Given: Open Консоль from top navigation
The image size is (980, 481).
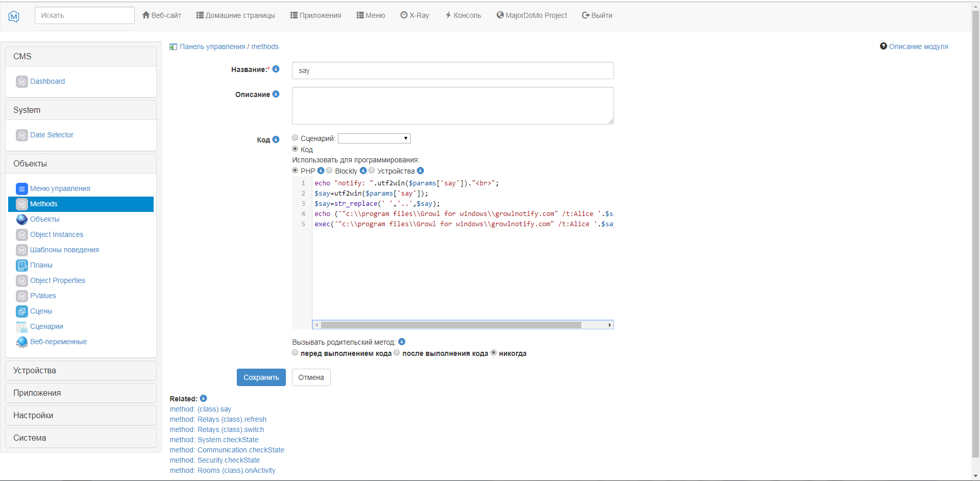Looking at the screenshot, I should (x=463, y=15).
